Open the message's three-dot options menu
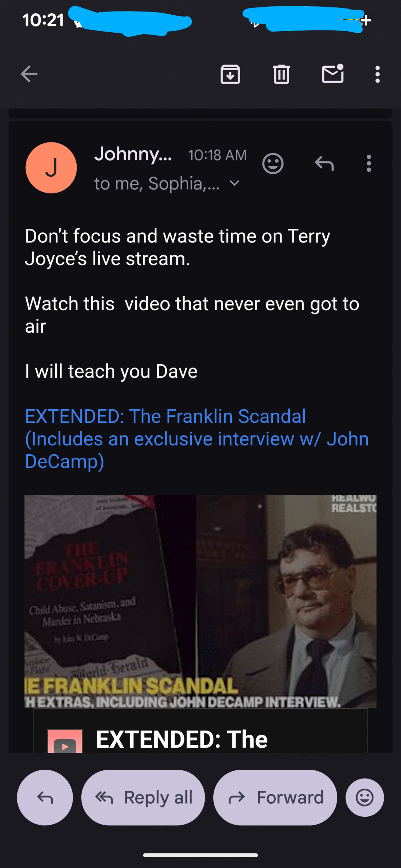401x868 pixels. coord(369,164)
